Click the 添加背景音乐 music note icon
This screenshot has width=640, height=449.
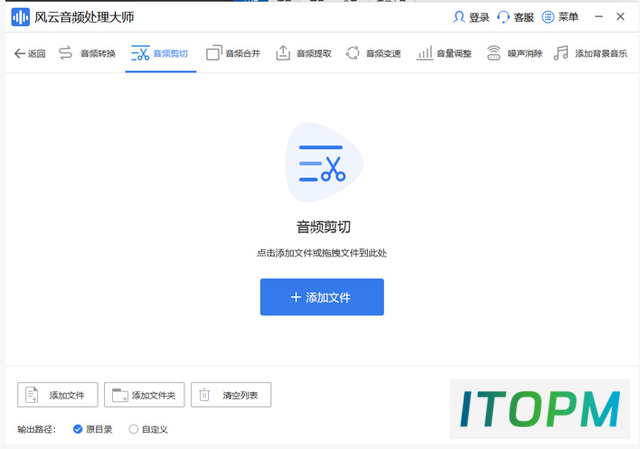(x=561, y=53)
